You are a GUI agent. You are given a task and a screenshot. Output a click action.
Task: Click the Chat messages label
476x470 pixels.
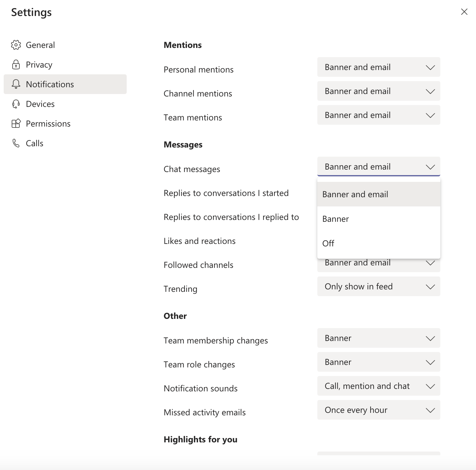click(x=192, y=169)
